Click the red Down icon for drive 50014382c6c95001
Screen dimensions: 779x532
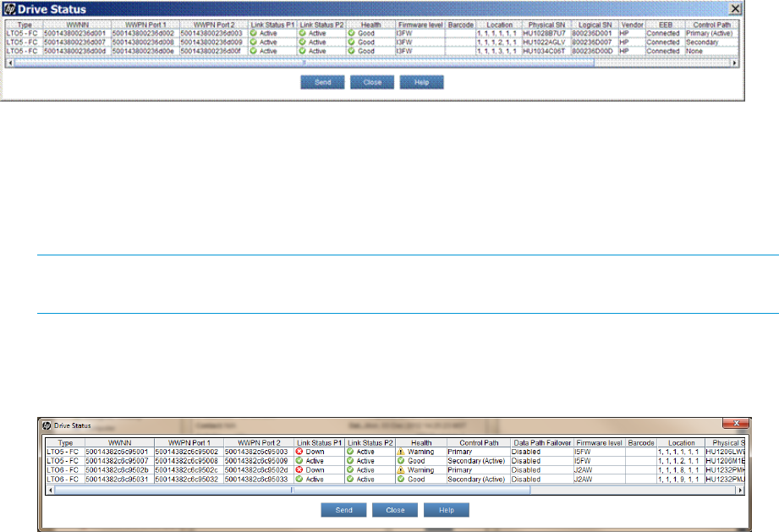click(300, 452)
